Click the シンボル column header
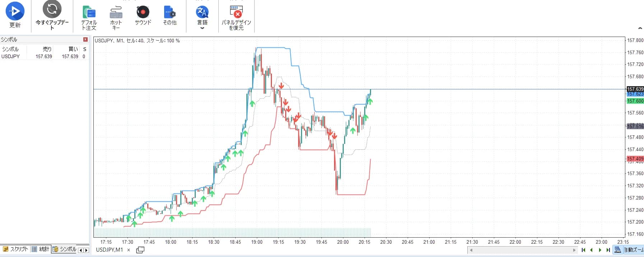 coord(10,49)
